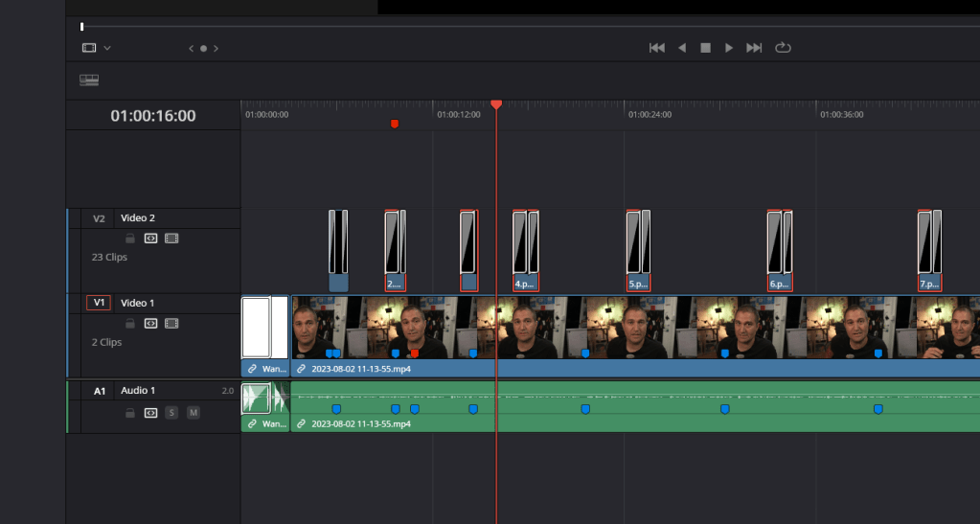This screenshot has height=524, width=980.
Task: Go to next marker arrow
Action: (x=216, y=48)
